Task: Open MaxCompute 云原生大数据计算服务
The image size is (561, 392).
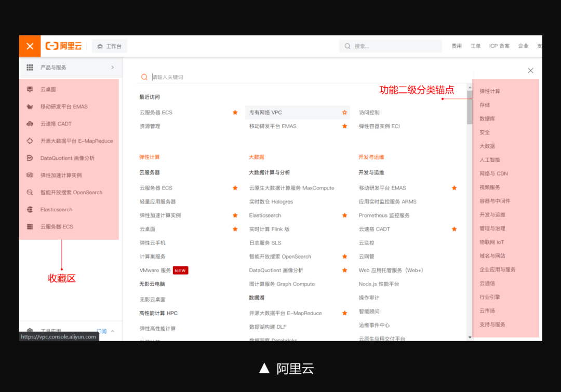Action: (x=291, y=188)
